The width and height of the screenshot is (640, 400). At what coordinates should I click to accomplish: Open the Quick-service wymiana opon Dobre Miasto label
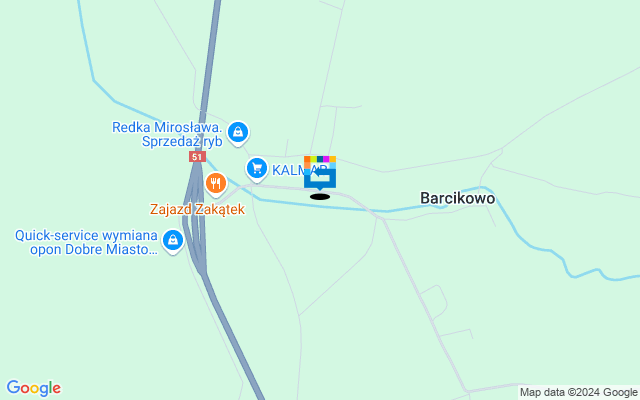pyautogui.click(x=87, y=242)
